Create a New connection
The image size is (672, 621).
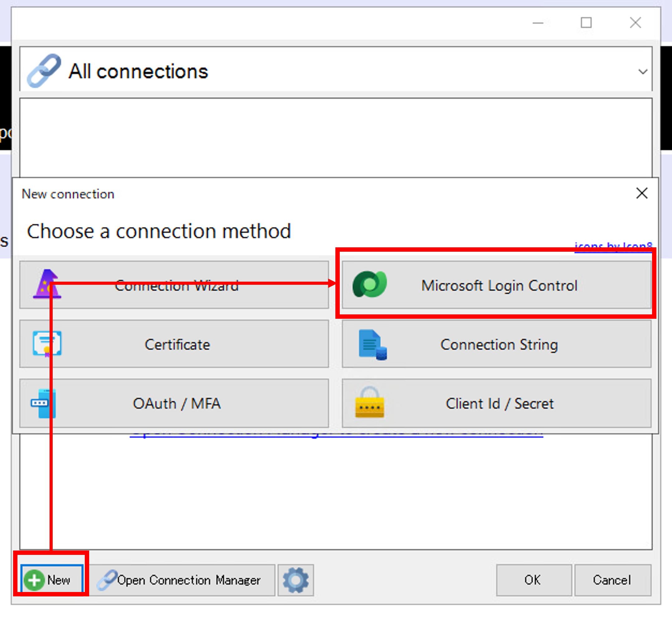click(x=52, y=580)
